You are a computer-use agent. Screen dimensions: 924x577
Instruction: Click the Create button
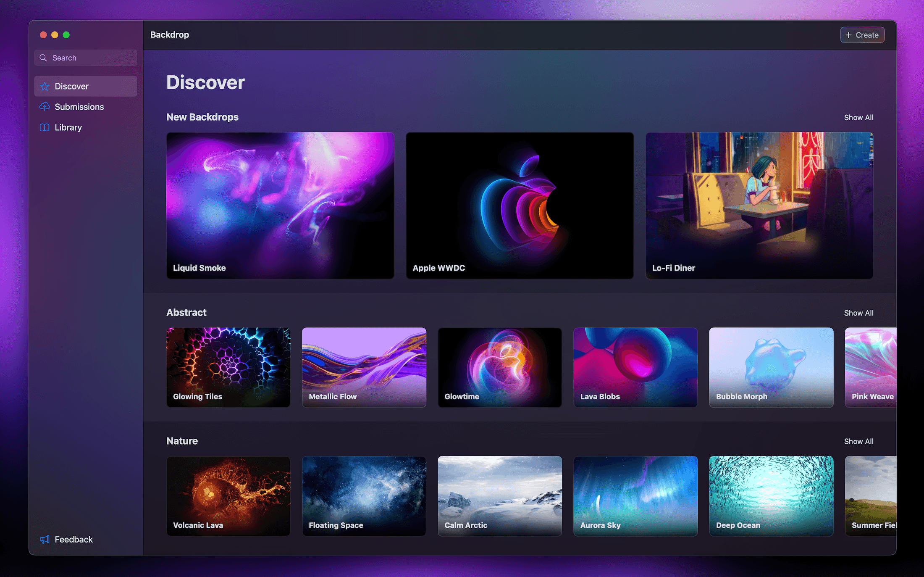[x=862, y=34]
